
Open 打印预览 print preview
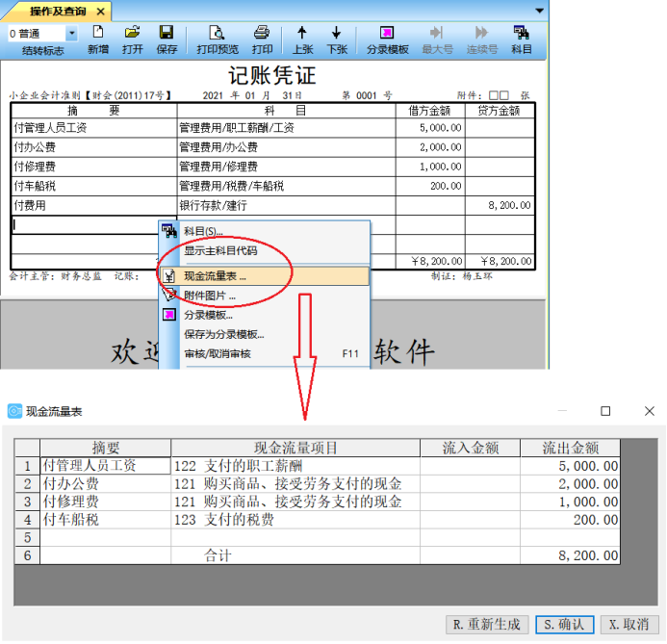[218, 39]
